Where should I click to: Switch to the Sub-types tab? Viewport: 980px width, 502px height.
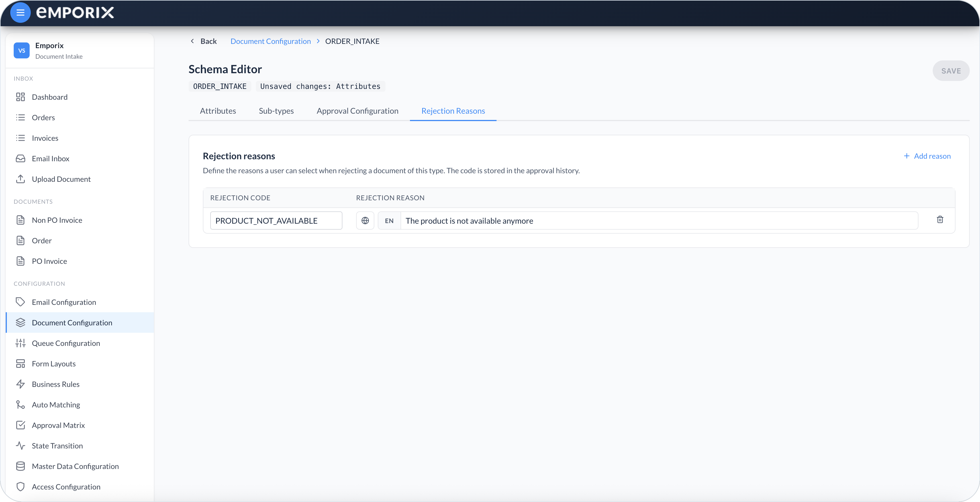coord(276,111)
